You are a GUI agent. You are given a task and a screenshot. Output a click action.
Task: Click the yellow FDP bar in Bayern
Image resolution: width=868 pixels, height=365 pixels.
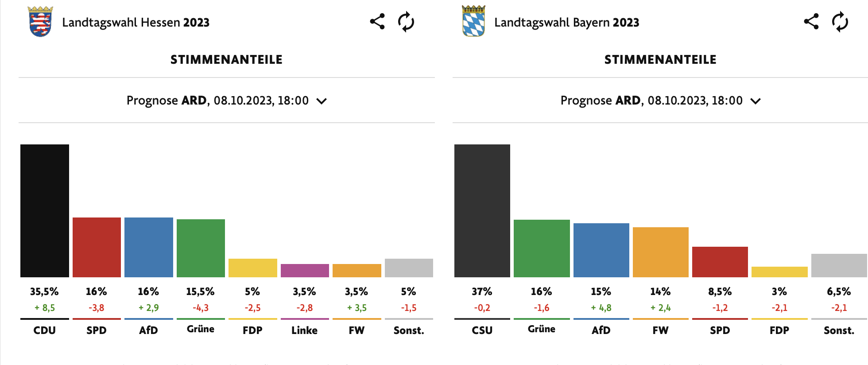pyautogui.click(x=779, y=272)
